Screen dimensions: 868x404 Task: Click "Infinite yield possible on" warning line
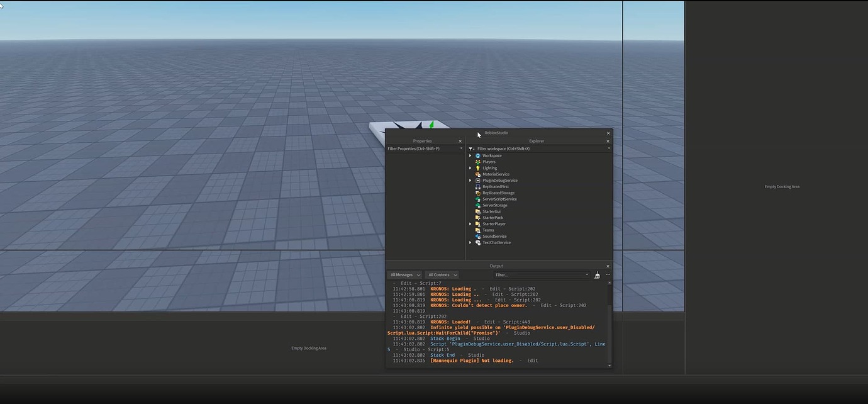point(491,330)
